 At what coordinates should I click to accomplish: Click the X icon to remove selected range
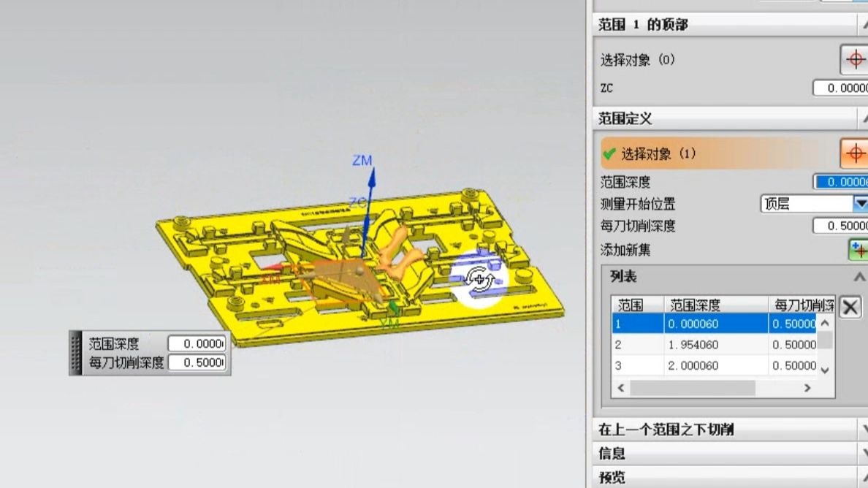tap(850, 308)
